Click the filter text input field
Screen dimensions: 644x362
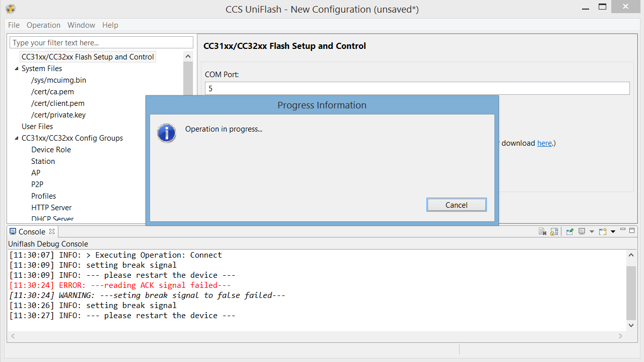point(102,43)
